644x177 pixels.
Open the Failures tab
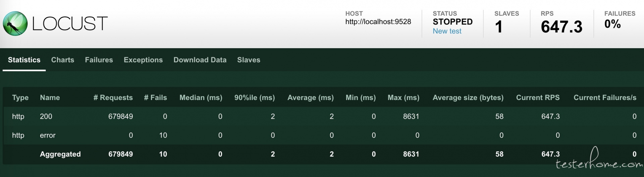(x=99, y=60)
